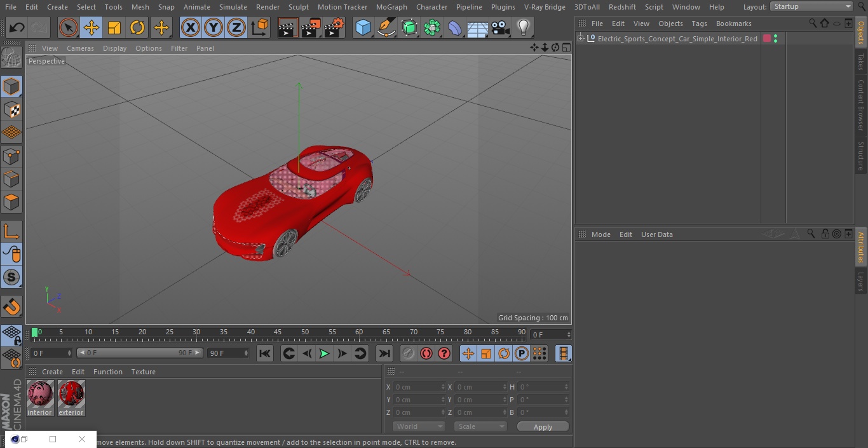Go to start of animation
The width and height of the screenshot is (868, 448).
point(265,353)
